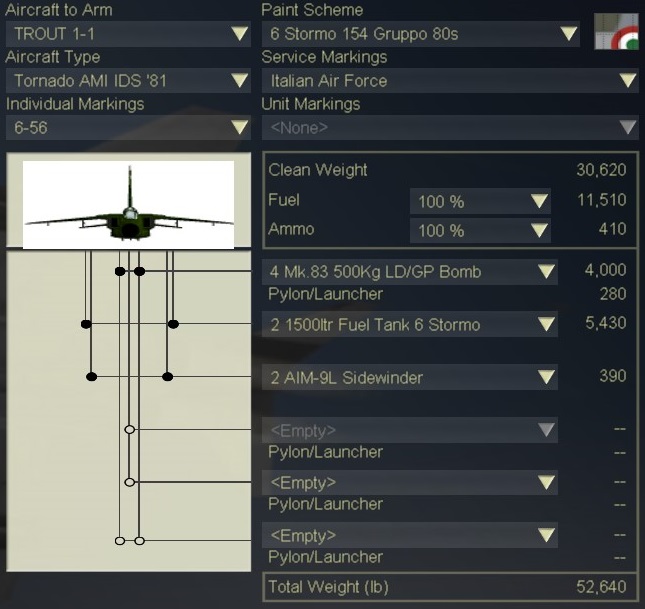Click the total weight value 52,640
This screenshot has width=645, height=609.
pyautogui.click(x=601, y=587)
